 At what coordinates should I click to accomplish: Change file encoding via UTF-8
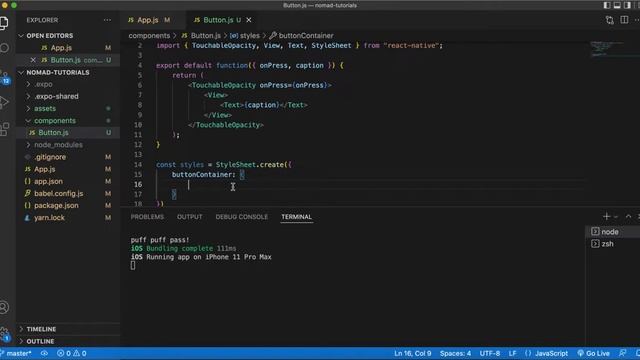489,353
